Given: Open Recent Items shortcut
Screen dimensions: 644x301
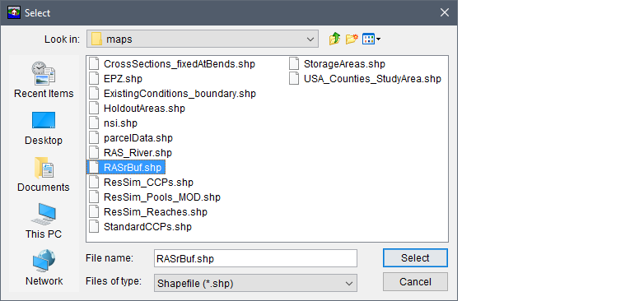Looking at the screenshot, I should [44, 80].
